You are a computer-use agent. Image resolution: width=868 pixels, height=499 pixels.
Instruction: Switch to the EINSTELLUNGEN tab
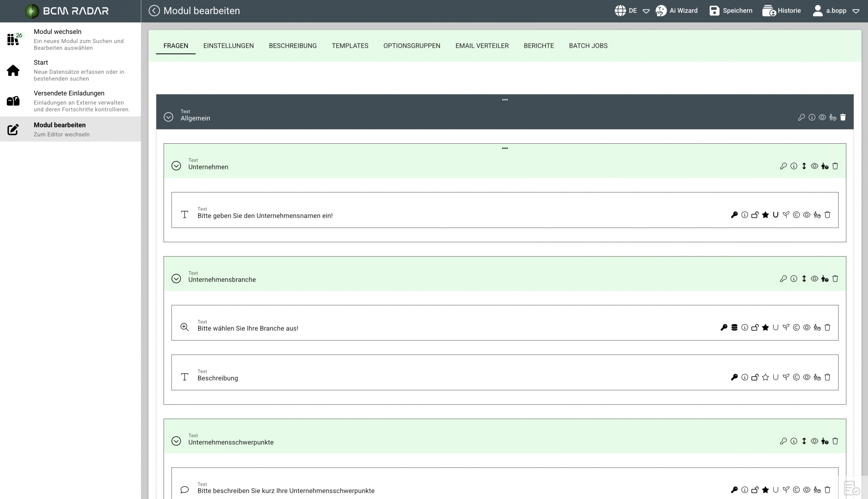229,46
